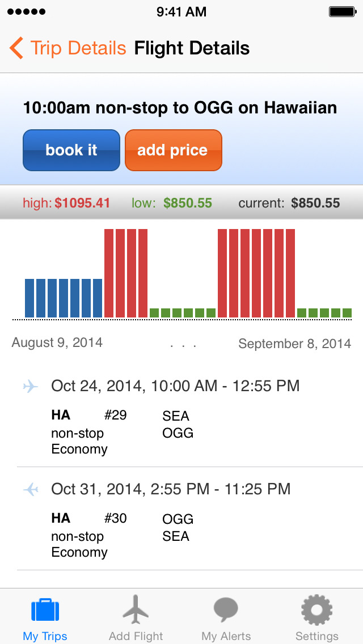The width and height of the screenshot is (363, 644).
Task: Tap the high price $1095.41 value
Action: (82, 203)
